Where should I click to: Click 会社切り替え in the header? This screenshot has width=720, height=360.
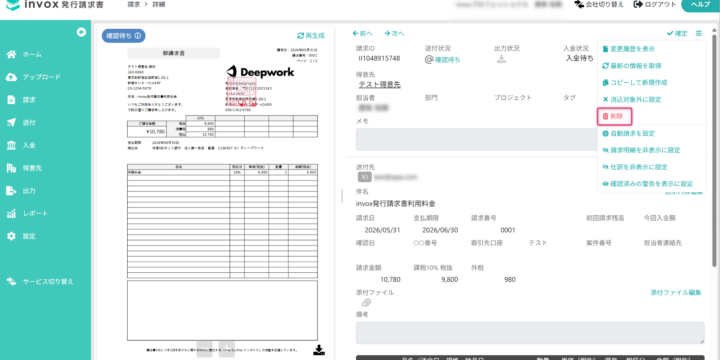(x=599, y=5)
